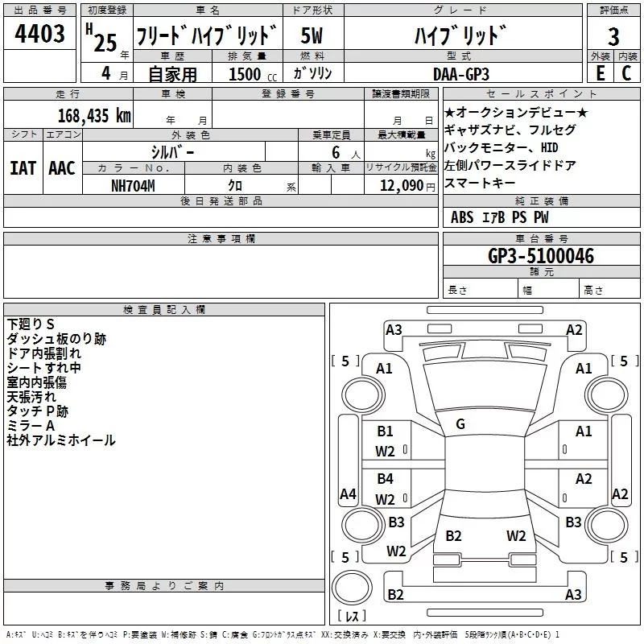The width and height of the screenshot is (644, 644).
Task: Click the model code DAA-GP3
Action: point(461,74)
